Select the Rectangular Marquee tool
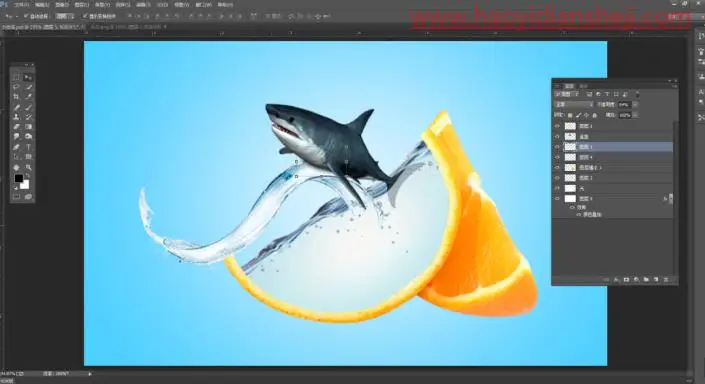The image size is (705, 384). [17, 77]
